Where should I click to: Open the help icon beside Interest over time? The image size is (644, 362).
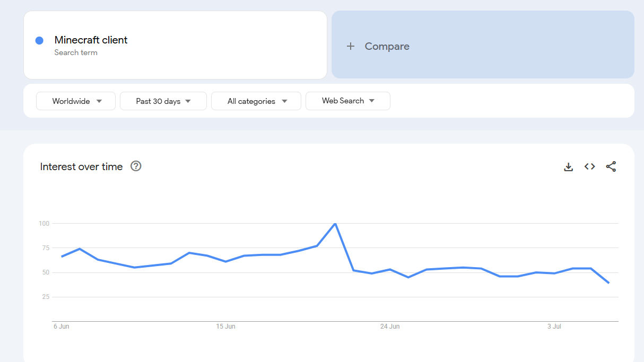(x=136, y=166)
